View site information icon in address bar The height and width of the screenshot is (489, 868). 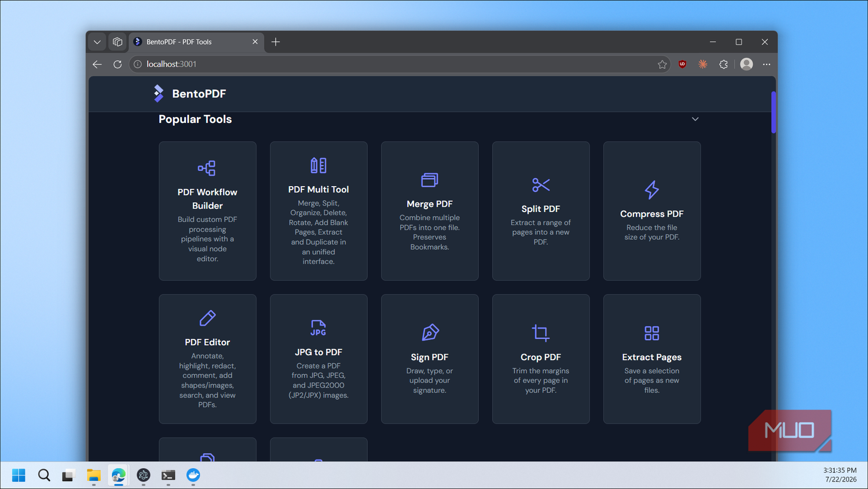pyautogui.click(x=138, y=64)
